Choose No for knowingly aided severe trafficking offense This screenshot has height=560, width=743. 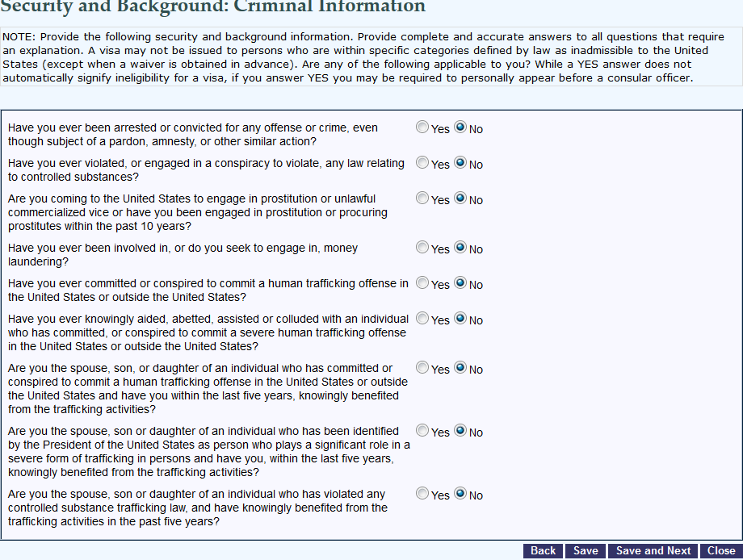[x=460, y=319]
